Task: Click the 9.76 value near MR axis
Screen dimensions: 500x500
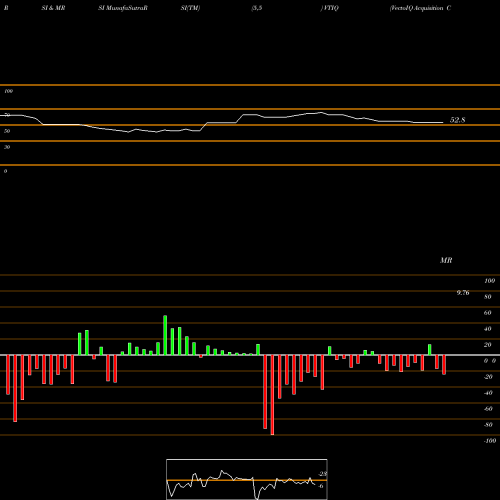Action: coord(463,293)
